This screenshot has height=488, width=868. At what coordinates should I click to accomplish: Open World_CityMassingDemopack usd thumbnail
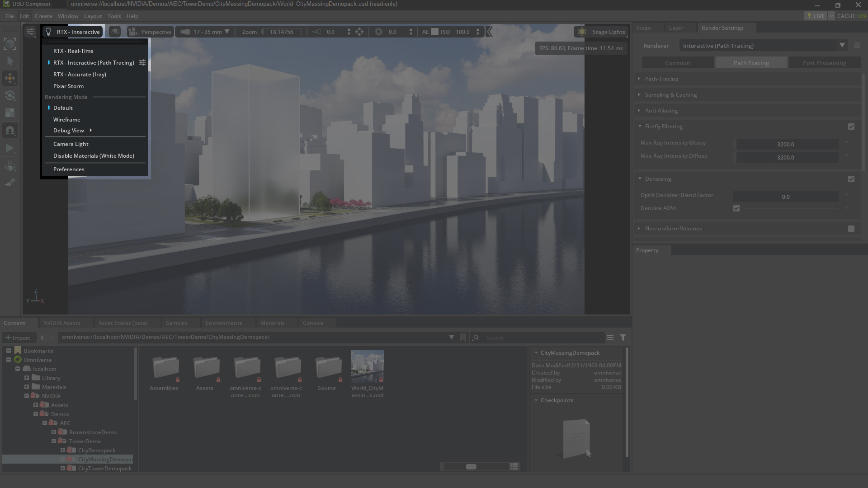367,367
